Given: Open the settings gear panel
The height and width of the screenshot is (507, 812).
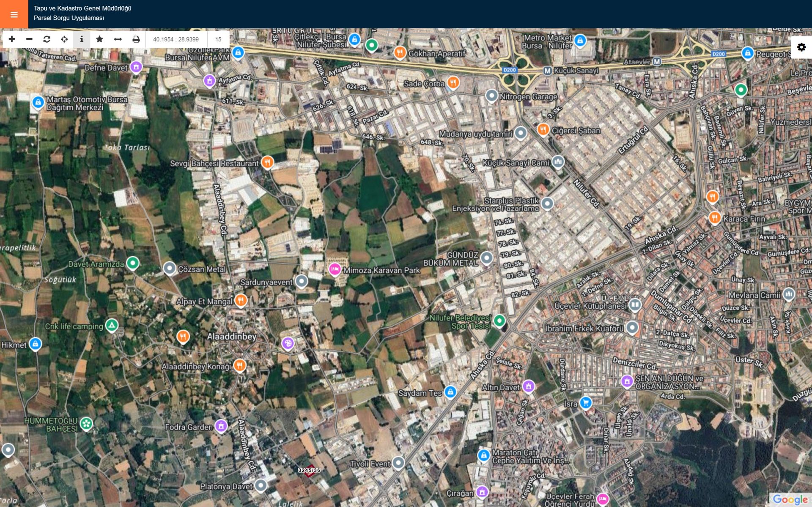Looking at the screenshot, I should [801, 47].
